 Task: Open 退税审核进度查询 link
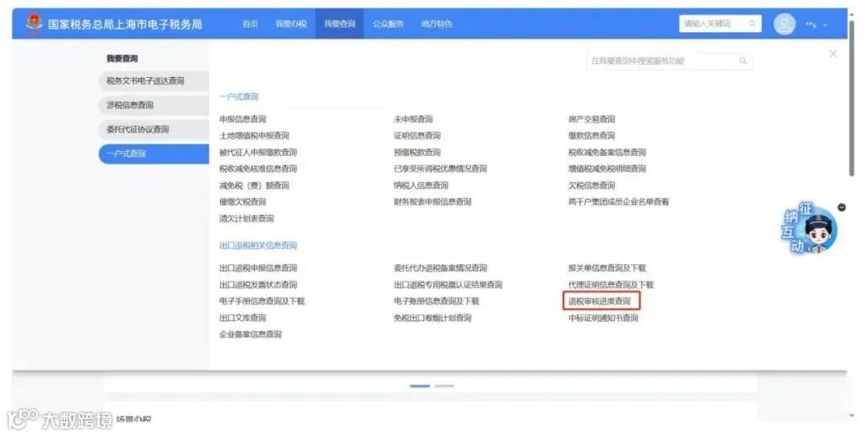(600, 302)
